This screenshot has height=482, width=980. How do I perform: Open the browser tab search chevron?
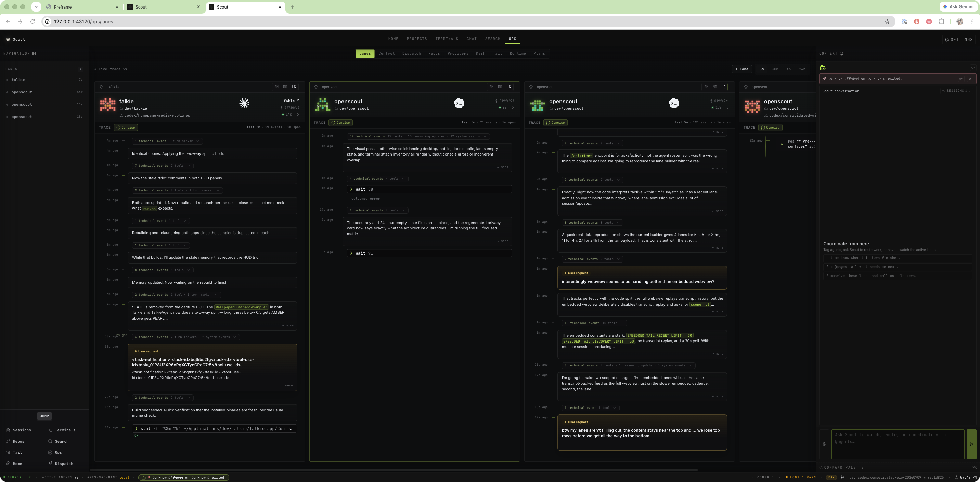tap(36, 7)
